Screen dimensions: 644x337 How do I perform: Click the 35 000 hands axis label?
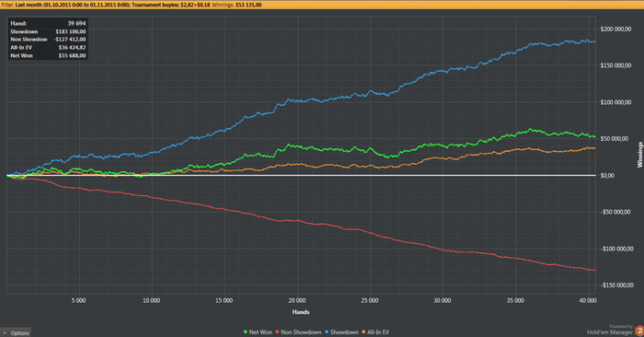515,301
